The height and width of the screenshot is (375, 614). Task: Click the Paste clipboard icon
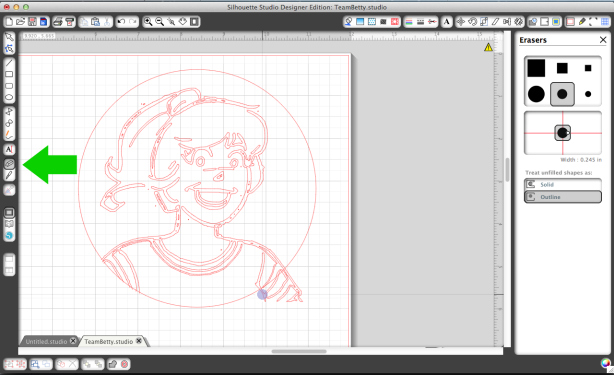(95, 22)
